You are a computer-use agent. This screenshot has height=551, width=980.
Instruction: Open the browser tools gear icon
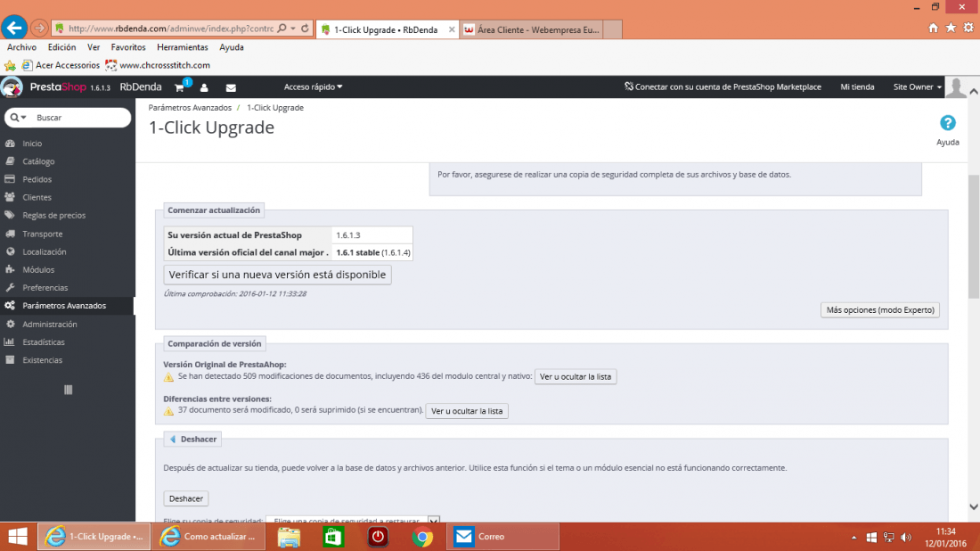click(968, 28)
